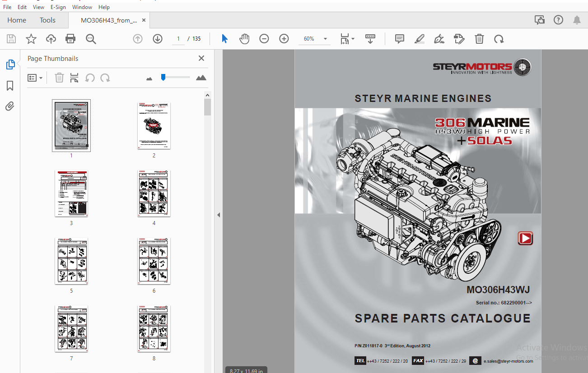Open the notifications bell icon

click(x=577, y=20)
